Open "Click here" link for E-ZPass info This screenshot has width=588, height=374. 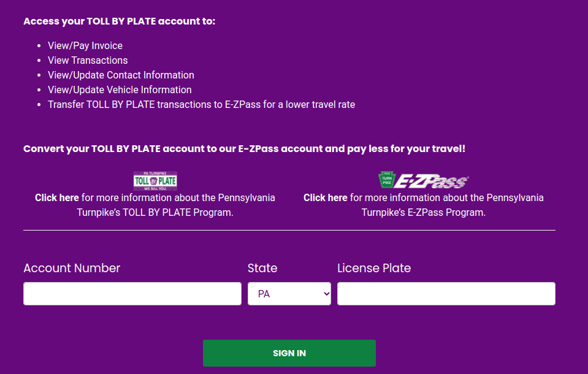[x=326, y=197]
